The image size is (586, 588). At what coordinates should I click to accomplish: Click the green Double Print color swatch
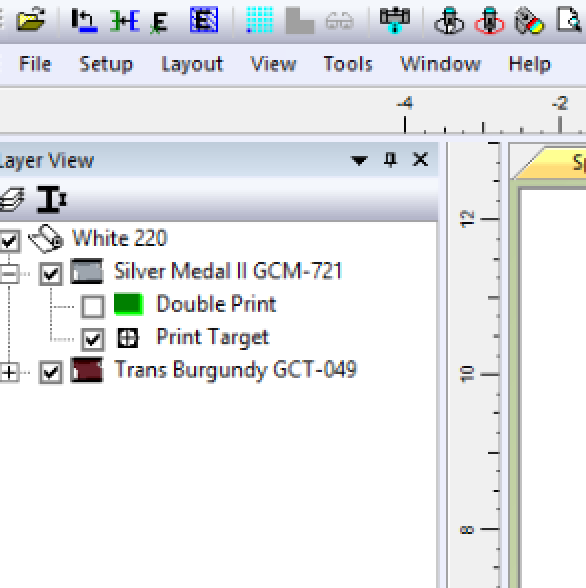click(x=129, y=304)
